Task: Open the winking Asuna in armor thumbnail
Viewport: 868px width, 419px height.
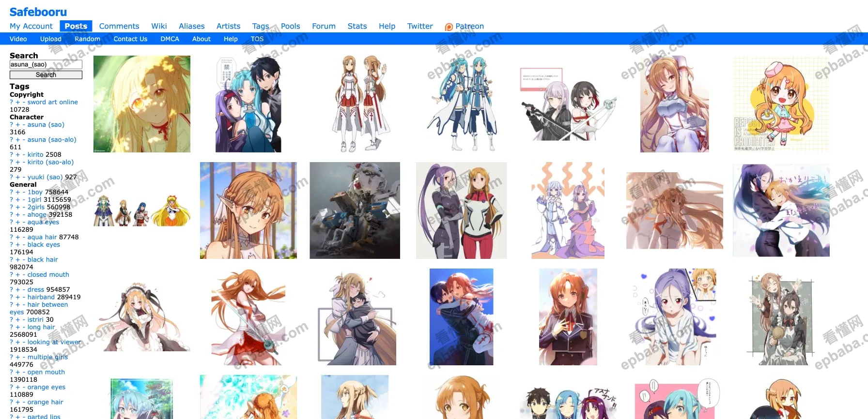Action: pos(675,104)
